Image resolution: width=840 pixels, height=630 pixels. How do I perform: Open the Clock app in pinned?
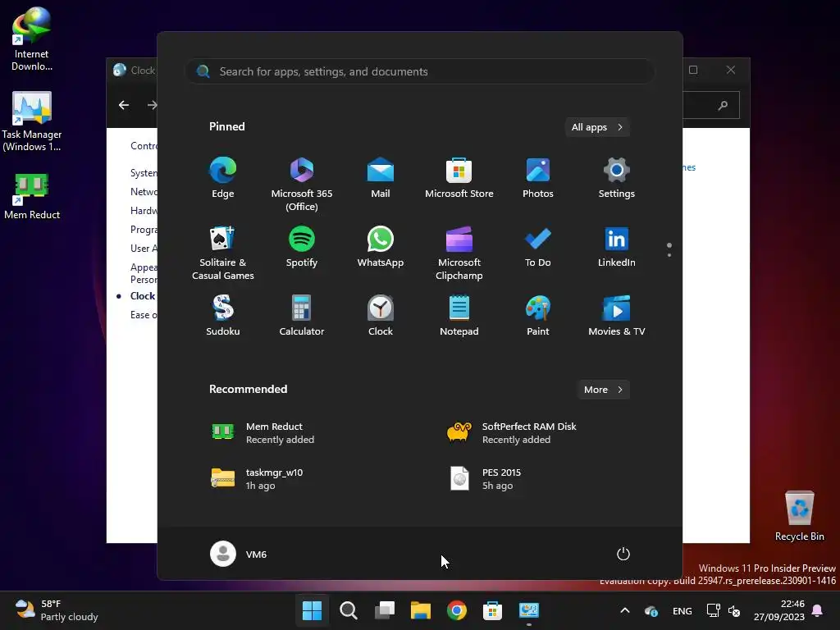[381, 316]
